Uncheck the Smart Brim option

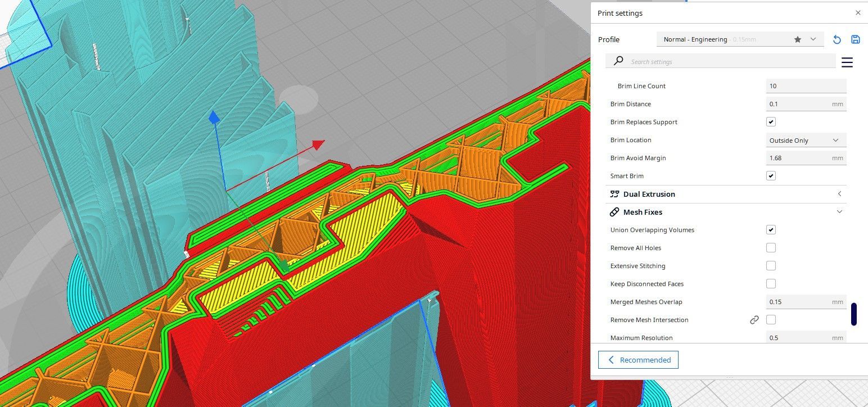pyautogui.click(x=771, y=176)
